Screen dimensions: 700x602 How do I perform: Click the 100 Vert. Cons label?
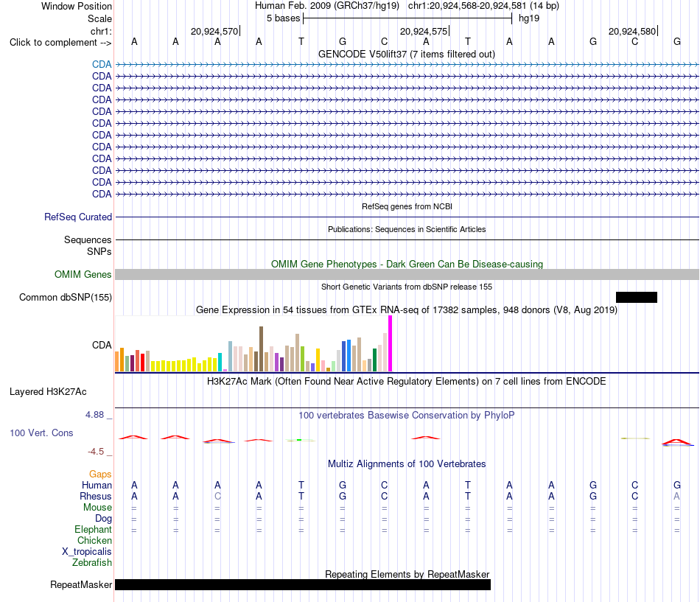coord(41,433)
